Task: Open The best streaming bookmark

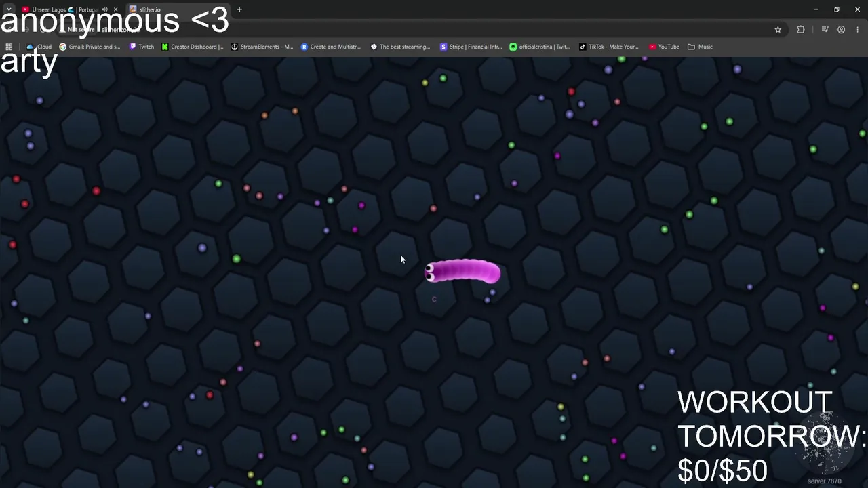Action: [x=400, y=47]
